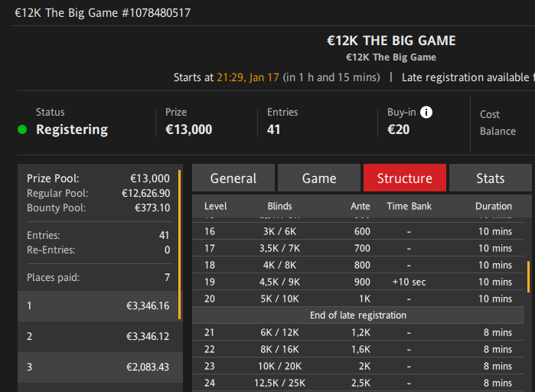The image size is (535, 392).
Task: Click the first place prize row
Action: coord(98,305)
